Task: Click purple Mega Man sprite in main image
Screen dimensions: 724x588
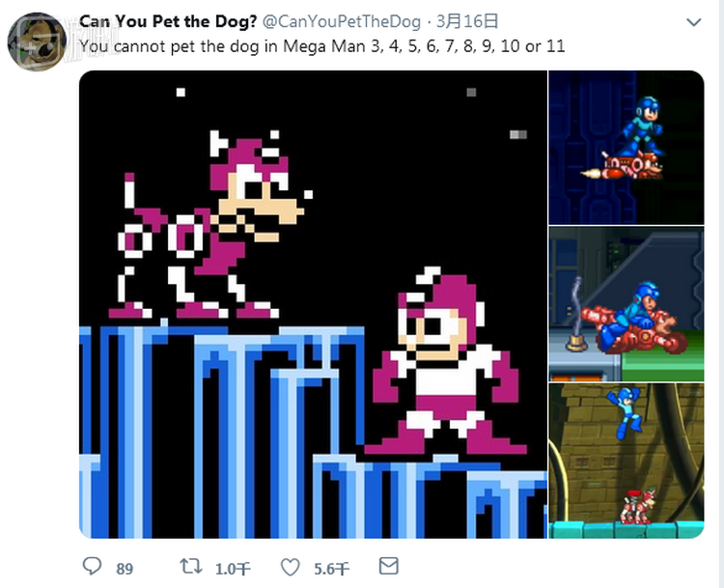Action: click(446, 360)
